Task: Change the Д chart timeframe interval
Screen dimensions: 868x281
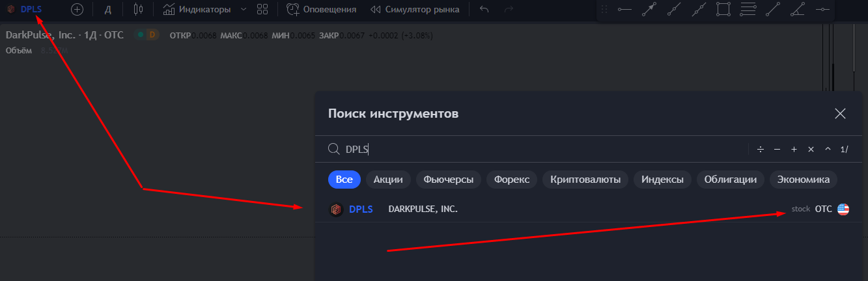Action: click(108, 10)
